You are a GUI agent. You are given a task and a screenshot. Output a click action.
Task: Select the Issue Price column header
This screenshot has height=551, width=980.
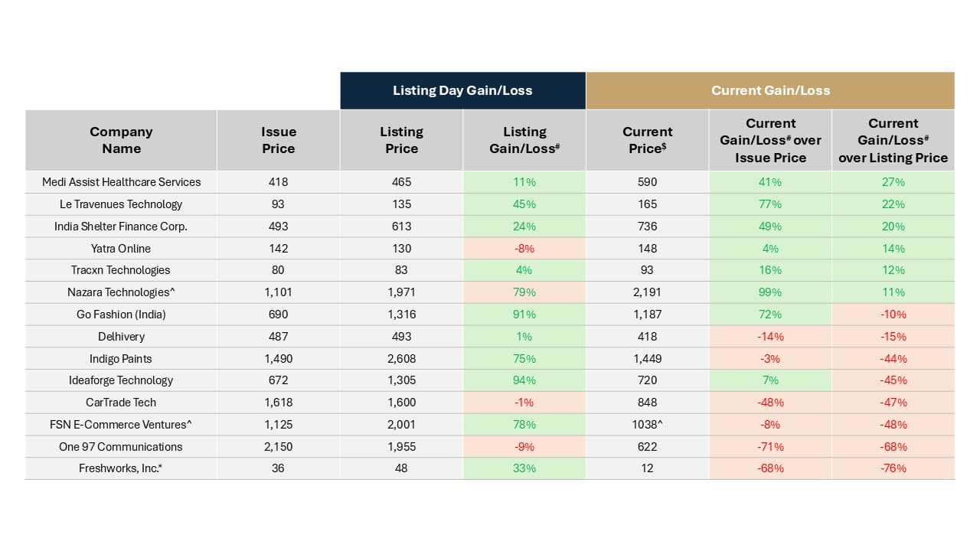(x=278, y=140)
